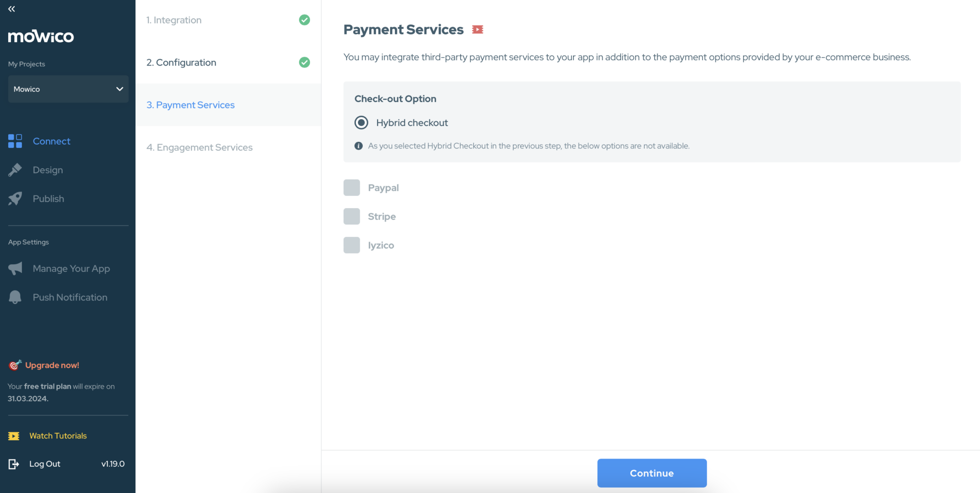Switch to the Engagement Services step
The height and width of the screenshot is (493, 980).
[x=200, y=147]
